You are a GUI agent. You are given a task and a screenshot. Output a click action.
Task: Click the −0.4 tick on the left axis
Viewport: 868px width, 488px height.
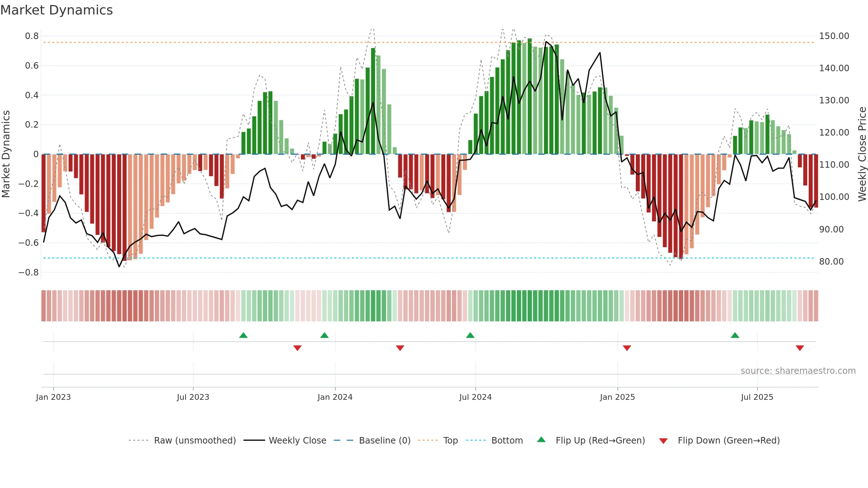[x=29, y=213]
